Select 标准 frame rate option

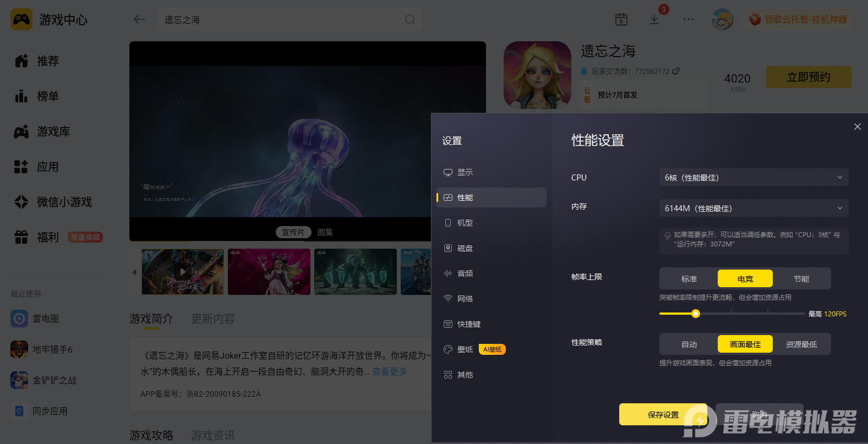coord(689,279)
